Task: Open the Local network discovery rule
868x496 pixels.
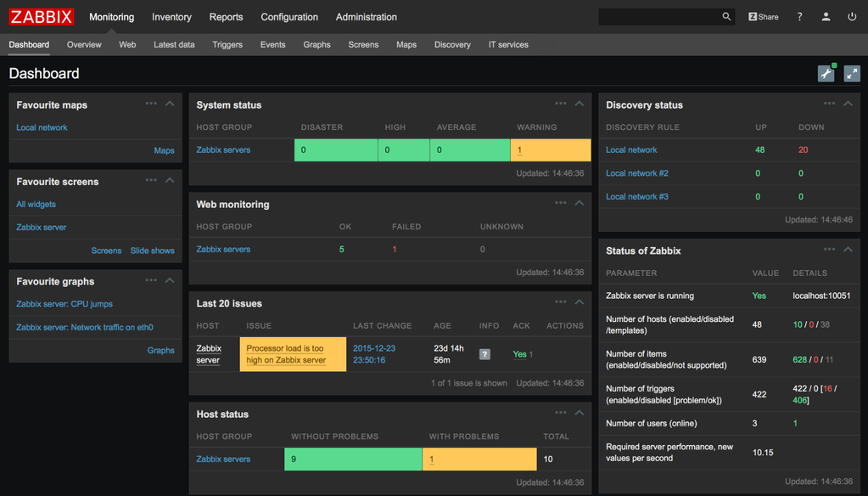Action: click(x=631, y=149)
